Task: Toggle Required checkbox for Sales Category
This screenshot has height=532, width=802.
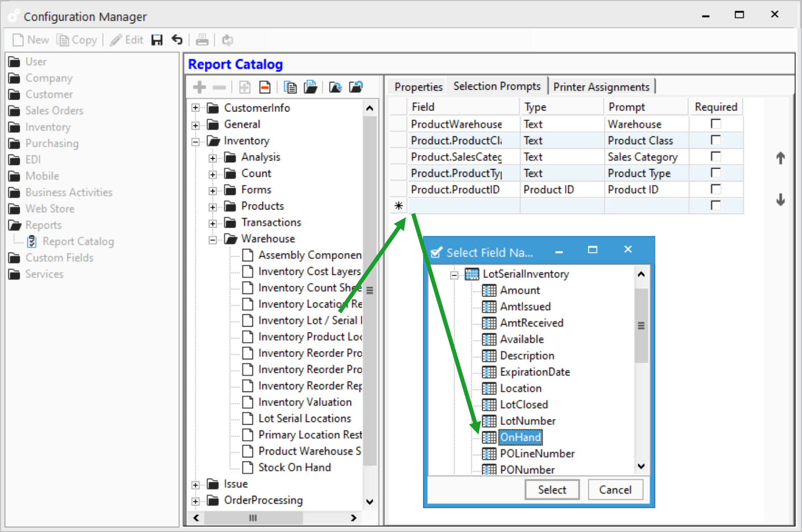Action: click(715, 157)
